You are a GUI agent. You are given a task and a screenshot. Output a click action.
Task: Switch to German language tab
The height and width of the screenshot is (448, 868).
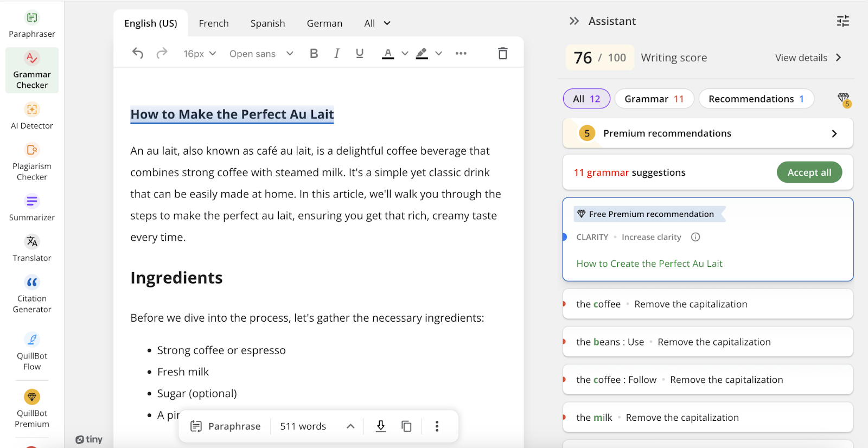click(x=324, y=23)
